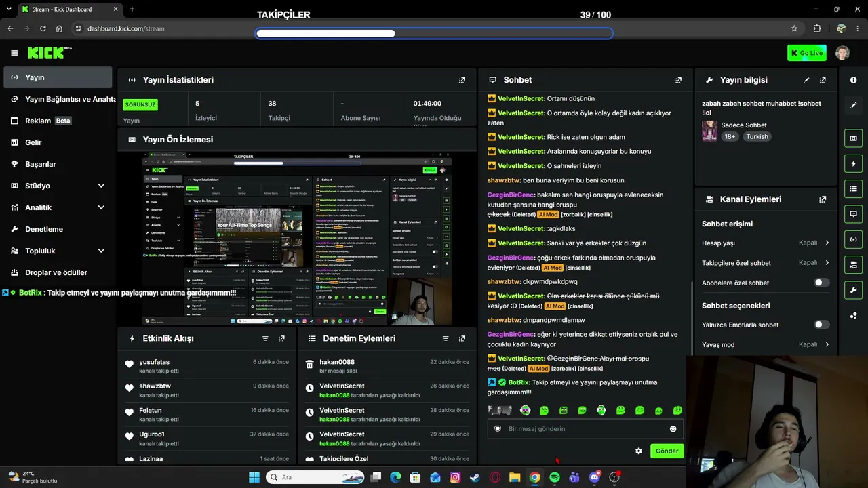
Task: Pop out the Sohbet chat panel
Action: (x=678, y=80)
